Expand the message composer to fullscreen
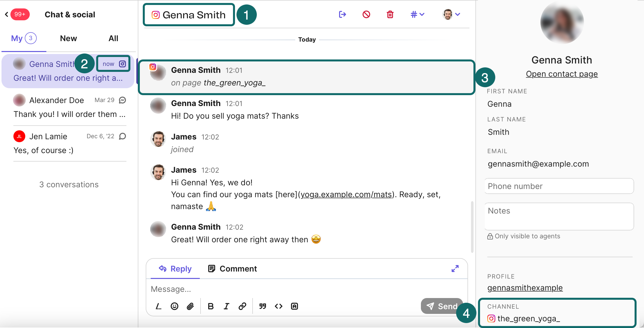This screenshot has height=328, width=644. coord(455,269)
